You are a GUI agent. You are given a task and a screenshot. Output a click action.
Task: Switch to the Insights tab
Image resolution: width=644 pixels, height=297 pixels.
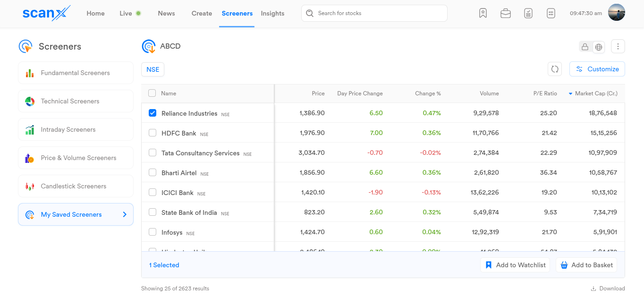coord(272,13)
